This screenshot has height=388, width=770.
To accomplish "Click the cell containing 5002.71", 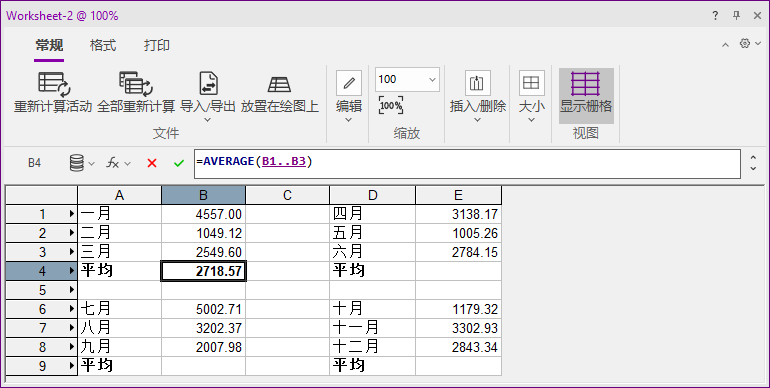I will tap(203, 309).
